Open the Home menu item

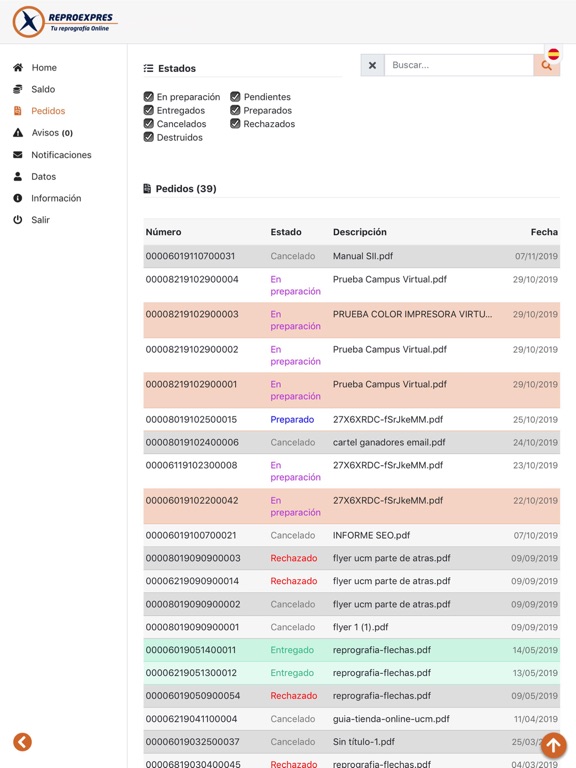click(44, 68)
